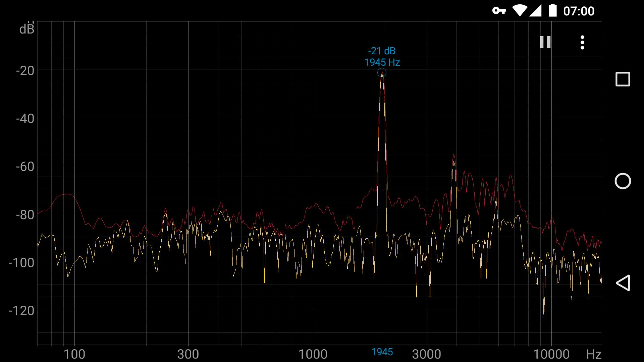644x362 pixels.
Task: Tap the Wi-Fi status bar icon
Action: (x=519, y=11)
